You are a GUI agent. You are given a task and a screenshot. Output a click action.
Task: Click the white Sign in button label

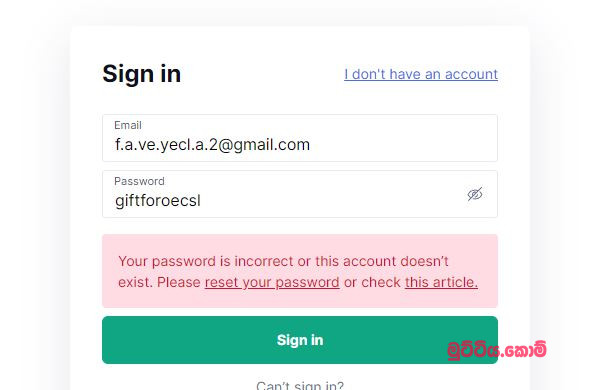tap(300, 340)
